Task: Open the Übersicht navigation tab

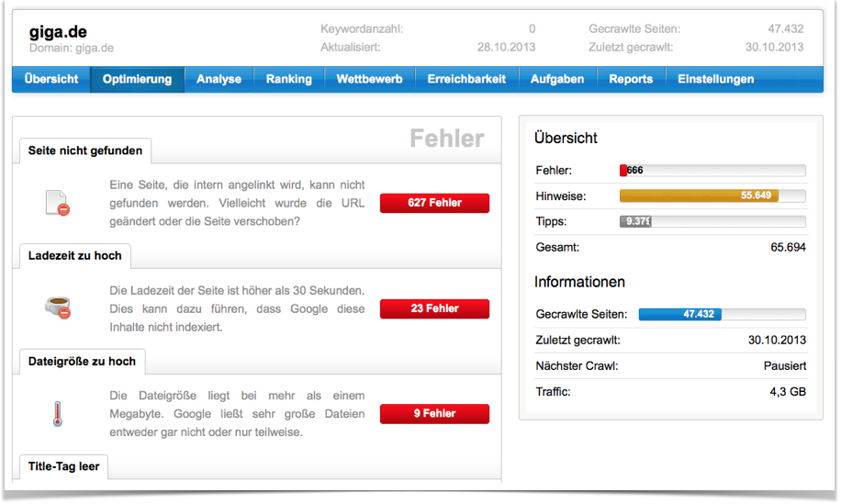Action: pos(51,79)
